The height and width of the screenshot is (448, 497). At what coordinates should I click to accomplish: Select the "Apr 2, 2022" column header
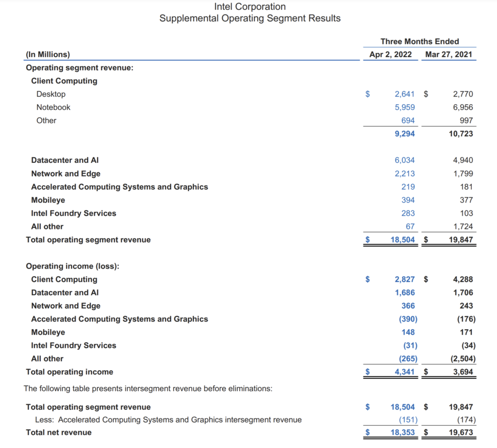coord(391,54)
